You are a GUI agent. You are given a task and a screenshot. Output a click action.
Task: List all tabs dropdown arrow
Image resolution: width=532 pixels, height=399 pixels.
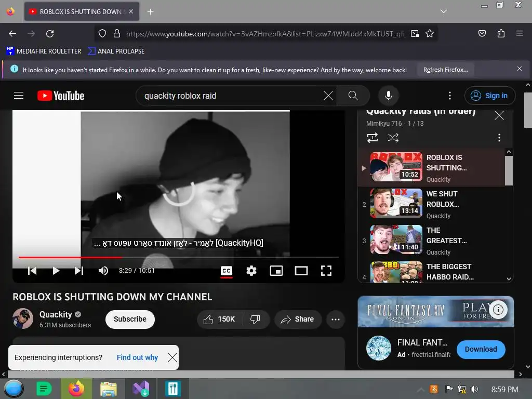coord(444,11)
